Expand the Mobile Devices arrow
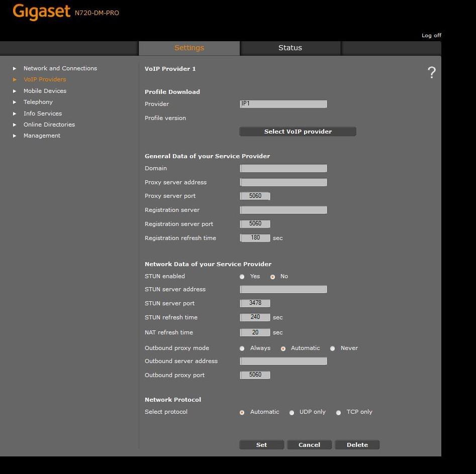Screen dimensions: 476x474 click(x=14, y=91)
